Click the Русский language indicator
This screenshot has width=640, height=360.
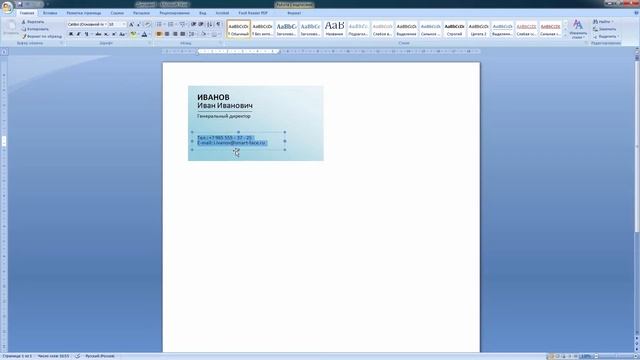100,356
